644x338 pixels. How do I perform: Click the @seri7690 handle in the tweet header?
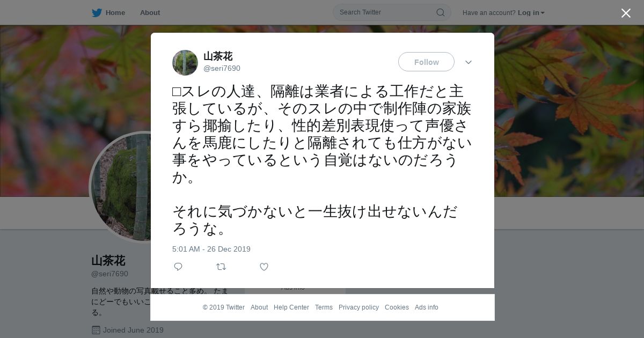(x=222, y=68)
